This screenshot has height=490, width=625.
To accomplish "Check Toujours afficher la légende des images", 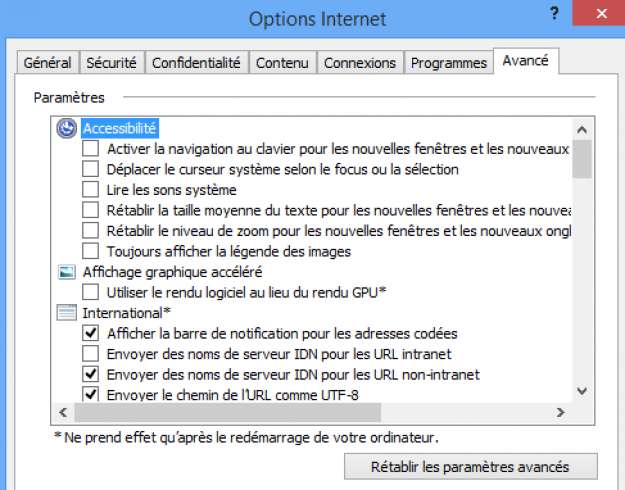I will [x=90, y=251].
